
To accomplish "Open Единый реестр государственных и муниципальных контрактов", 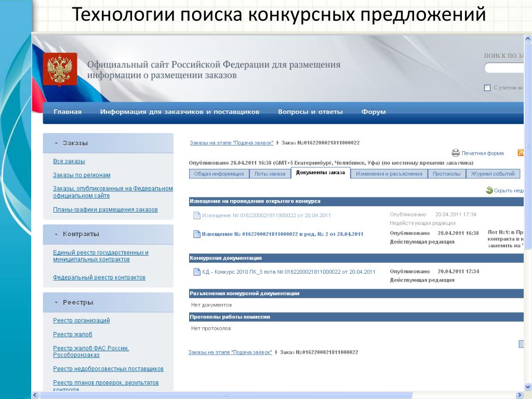I will (x=101, y=256).
